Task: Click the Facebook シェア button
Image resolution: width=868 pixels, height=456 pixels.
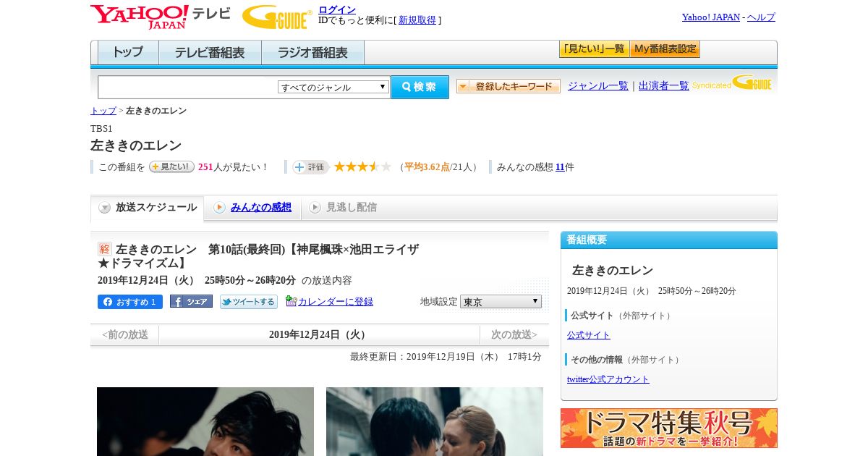Action: (191, 302)
